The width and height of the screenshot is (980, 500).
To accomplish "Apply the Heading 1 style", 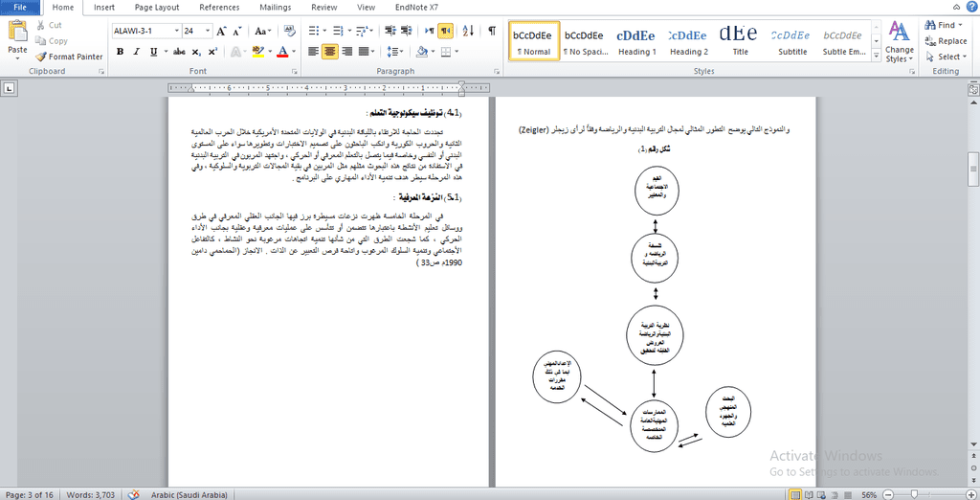I will [636, 40].
